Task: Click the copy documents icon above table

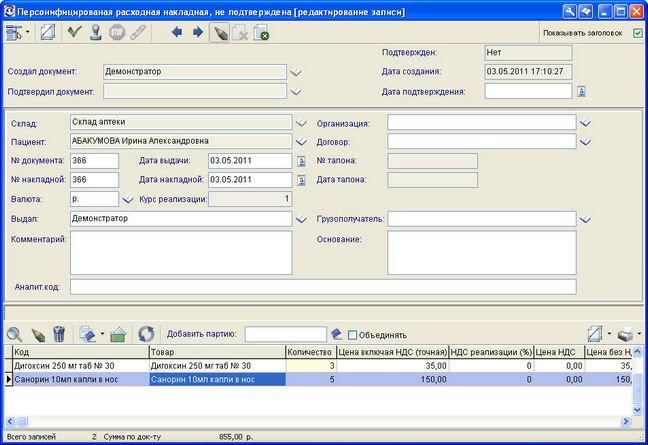Action: coord(88,334)
